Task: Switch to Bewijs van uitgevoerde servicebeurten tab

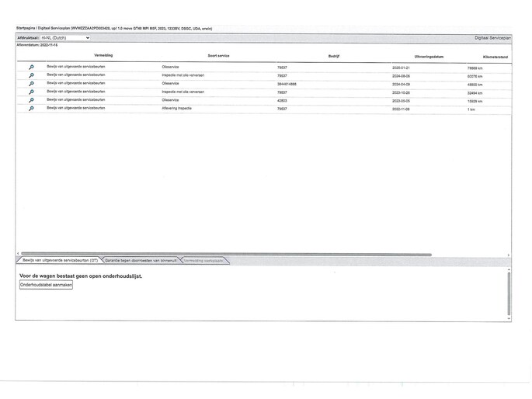Action: [x=60, y=260]
